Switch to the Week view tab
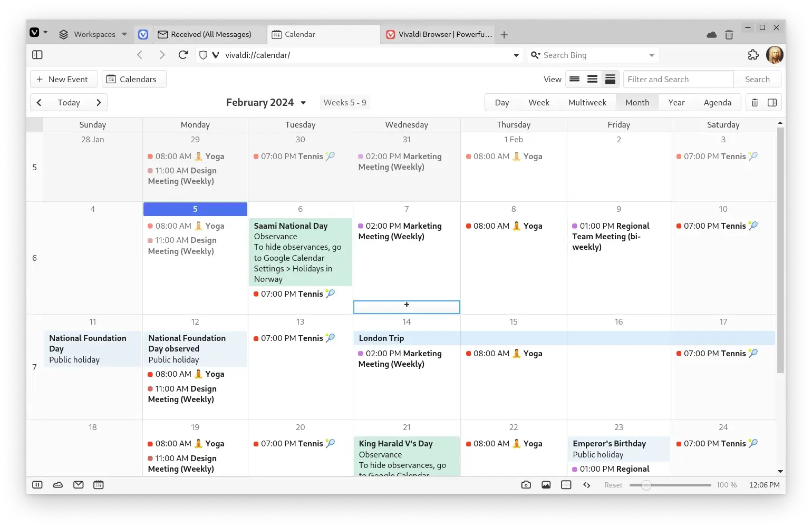The height and width of the screenshot is (527, 812). (538, 103)
